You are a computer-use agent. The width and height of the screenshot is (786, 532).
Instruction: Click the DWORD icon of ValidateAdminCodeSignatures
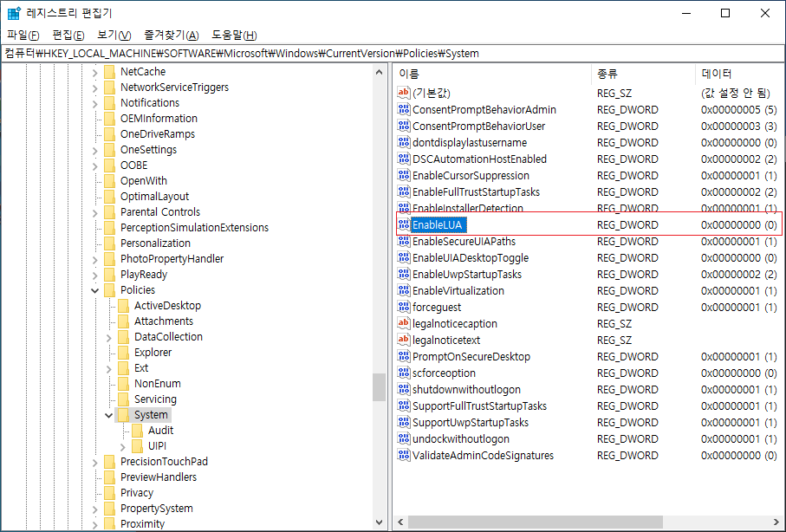tap(404, 455)
